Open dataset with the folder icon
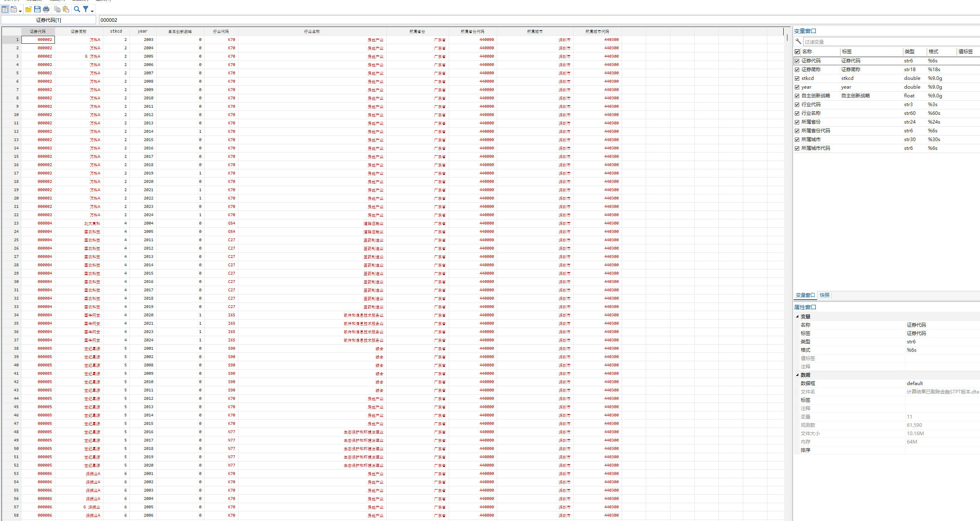The width and height of the screenshot is (980, 521). pos(29,9)
